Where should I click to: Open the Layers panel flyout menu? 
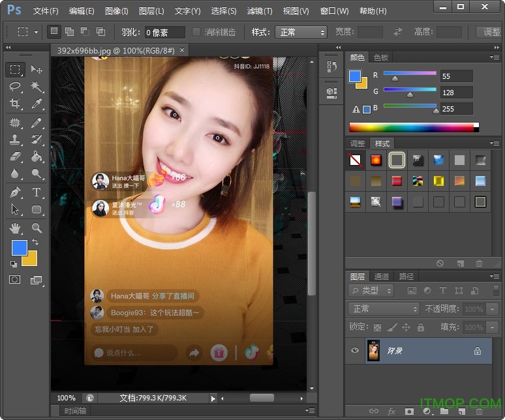point(495,276)
